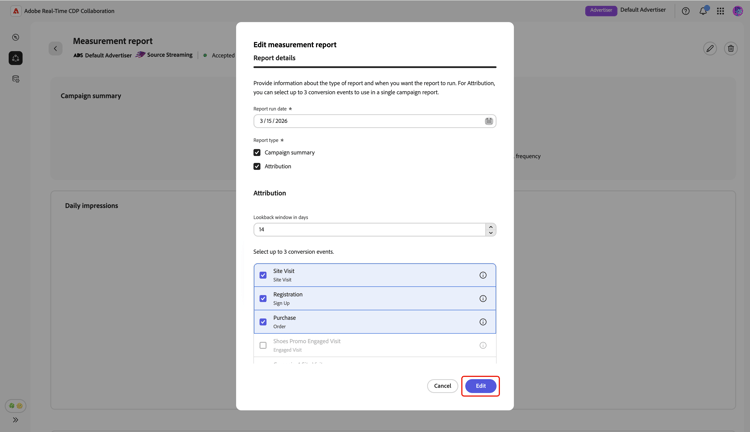The height and width of the screenshot is (432, 750).
Task: Click the trash delete report icon
Action: (731, 48)
